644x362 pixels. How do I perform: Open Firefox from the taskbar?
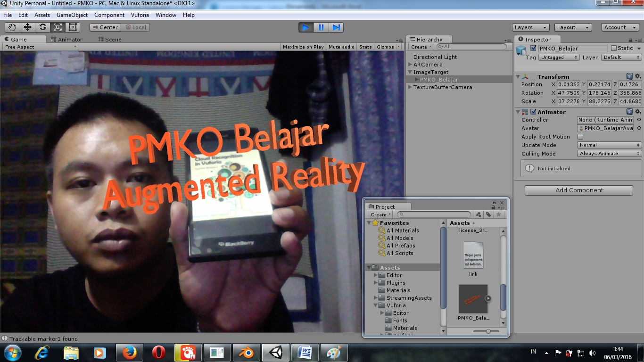pos(129,353)
